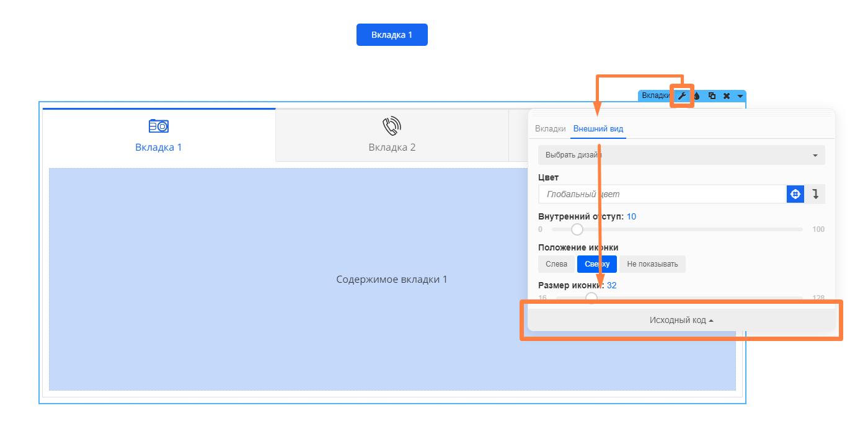Click the camera icon on Вкладка 1 tab
The image size is (868, 434).
point(159,126)
